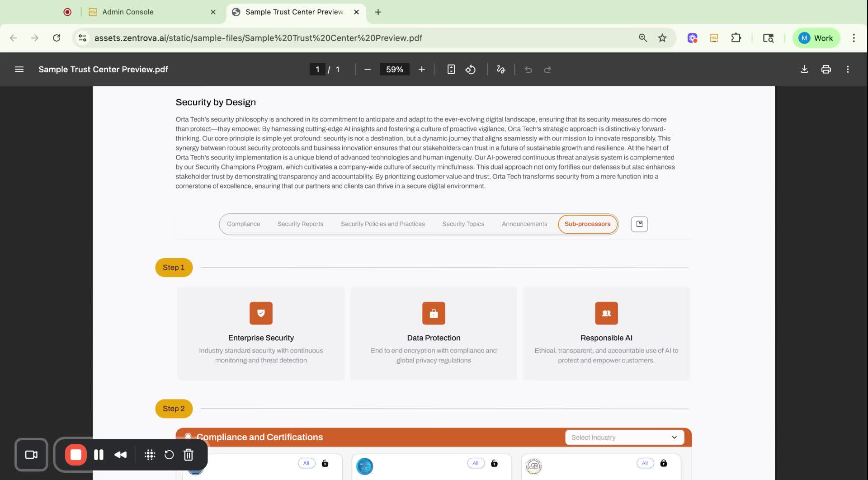
Task: Switch to Security Topics tab
Action: [x=463, y=224]
